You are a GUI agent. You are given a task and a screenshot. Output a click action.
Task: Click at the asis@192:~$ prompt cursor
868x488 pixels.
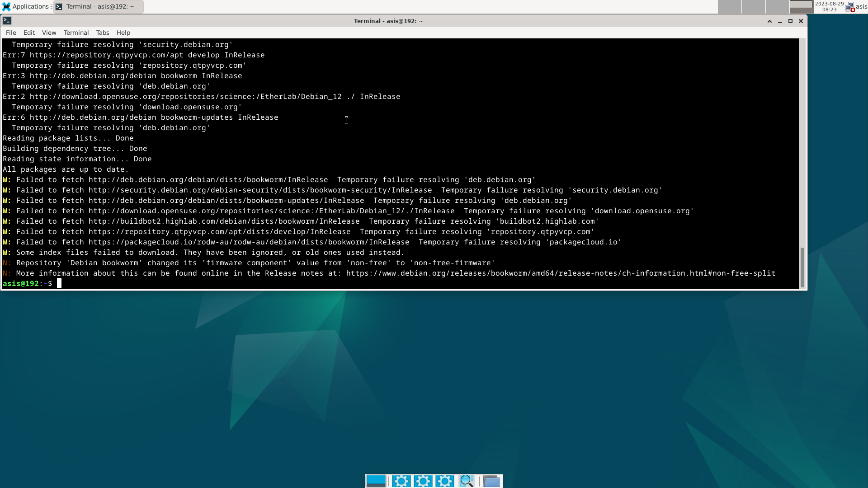[x=59, y=283]
